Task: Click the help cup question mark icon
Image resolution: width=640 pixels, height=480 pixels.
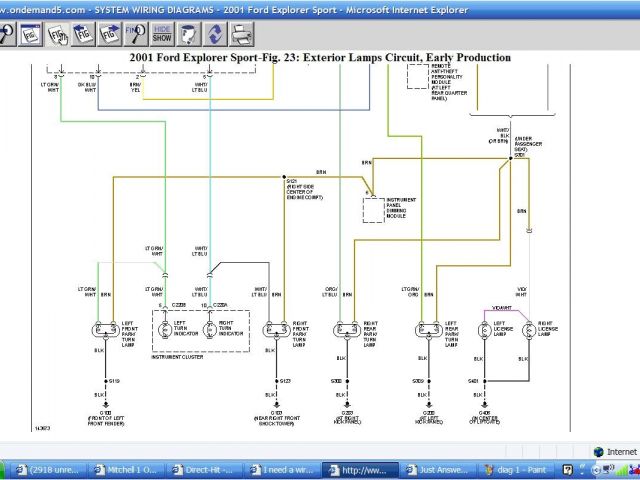Action: pos(189,36)
